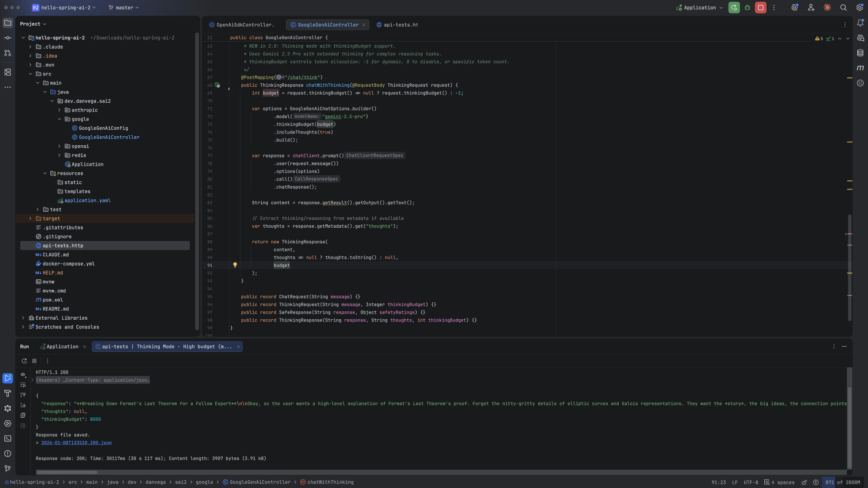Viewport: 868px width, 488px height.
Task: Open the Commit tool window icon
Action: pyautogui.click(x=7, y=38)
